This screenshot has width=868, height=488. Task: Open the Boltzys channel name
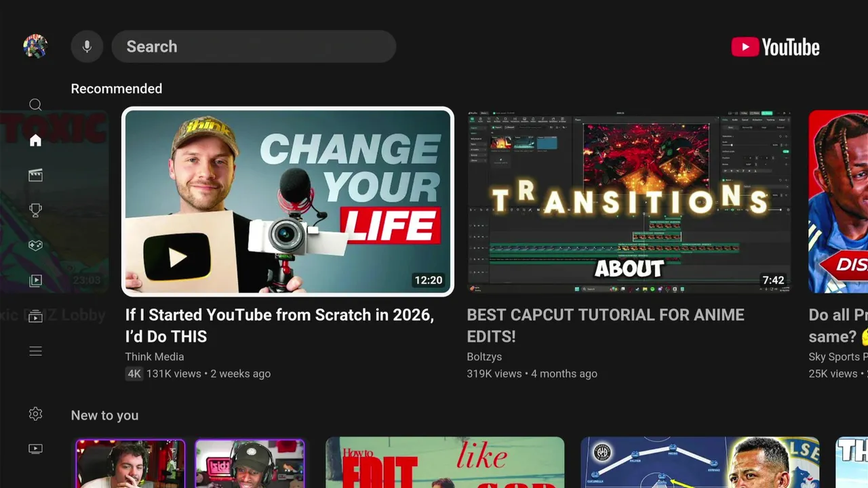click(x=484, y=357)
